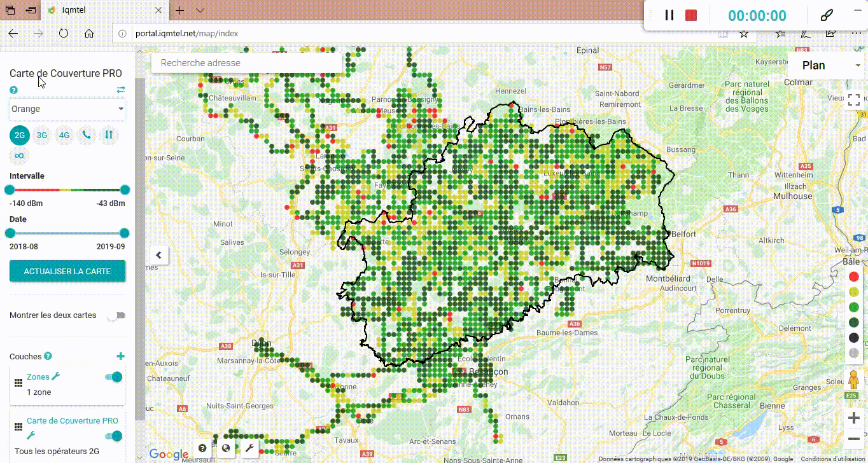Open Carte de Couverture PRO layer link
Image resolution: width=868 pixels, height=463 pixels.
click(73, 421)
